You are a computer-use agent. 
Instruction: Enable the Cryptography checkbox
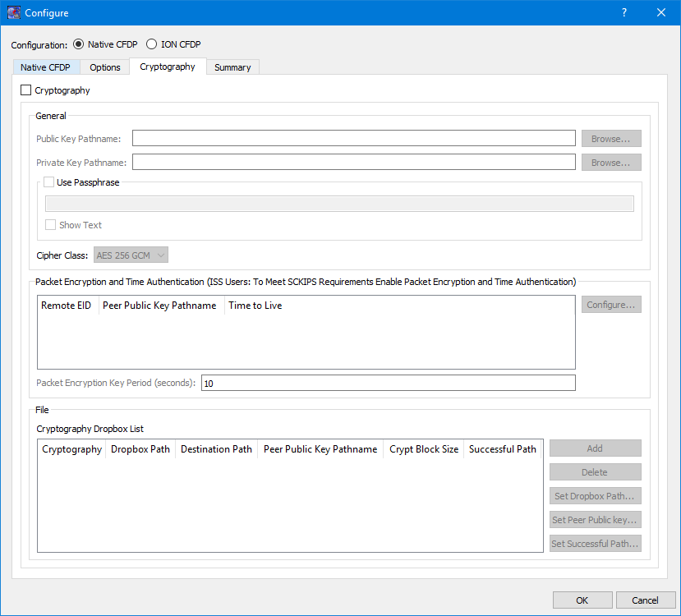coord(26,90)
